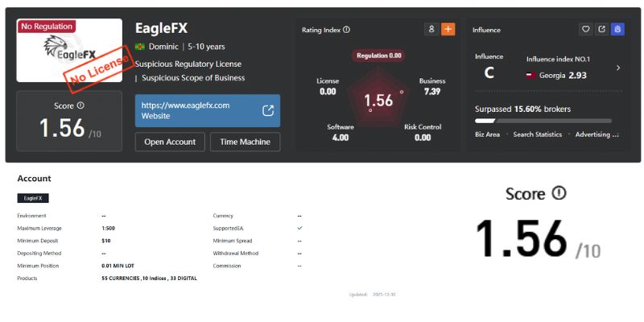The height and width of the screenshot is (322, 644).
Task: Click the Georgia flag icon
Action: point(531,76)
